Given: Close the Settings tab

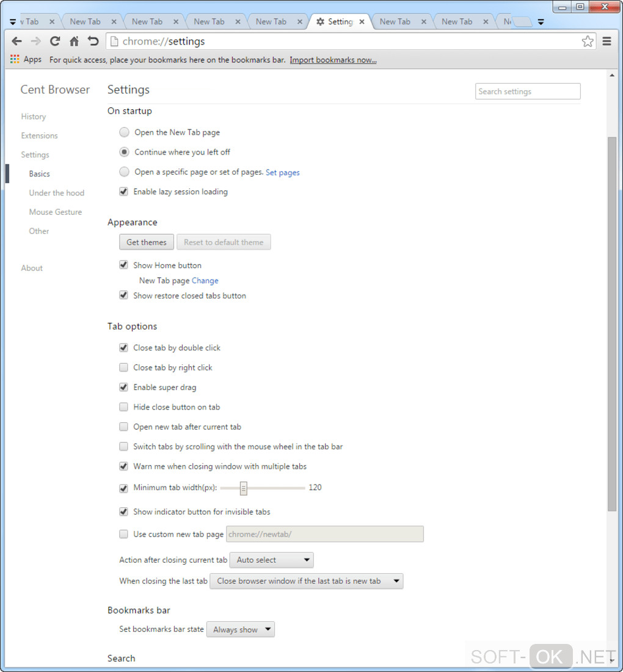Looking at the screenshot, I should click(362, 21).
